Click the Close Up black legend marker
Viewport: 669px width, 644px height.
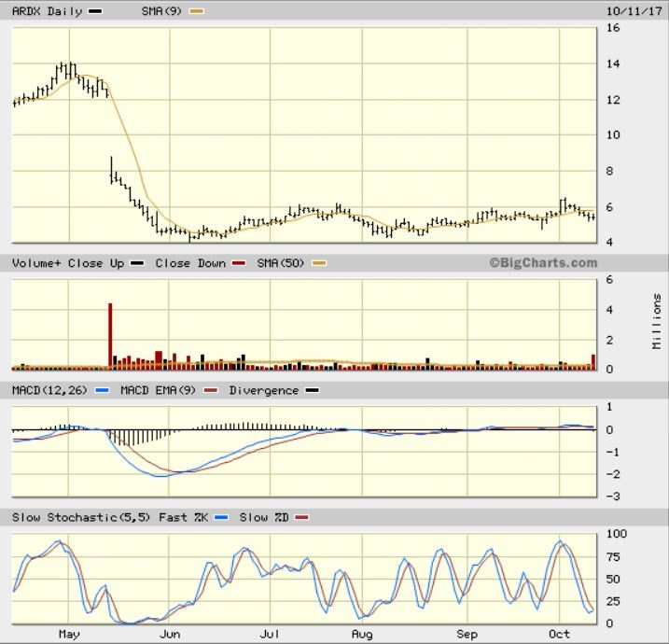pos(138,264)
